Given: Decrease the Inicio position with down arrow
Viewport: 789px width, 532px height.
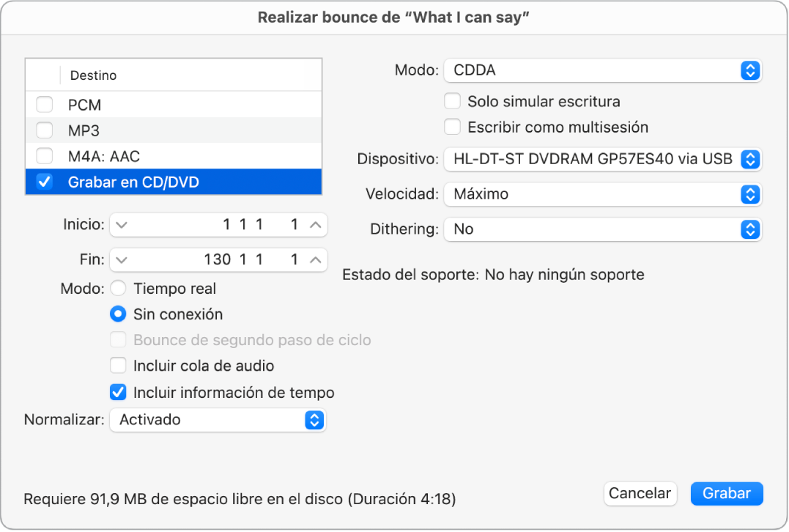Looking at the screenshot, I should (122, 225).
